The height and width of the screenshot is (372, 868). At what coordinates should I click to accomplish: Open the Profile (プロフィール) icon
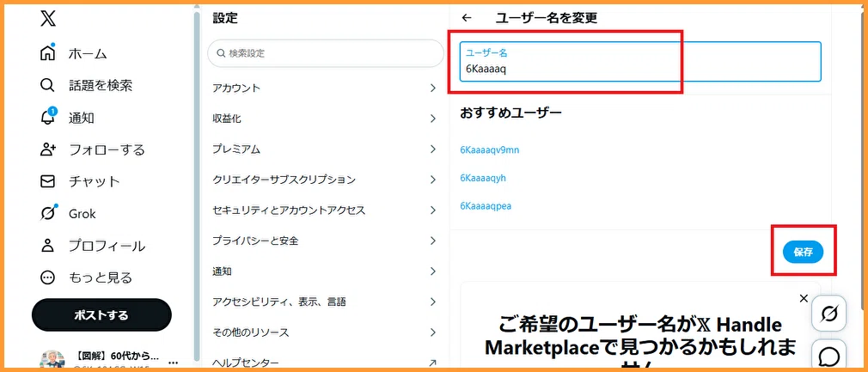click(x=47, y=245)
